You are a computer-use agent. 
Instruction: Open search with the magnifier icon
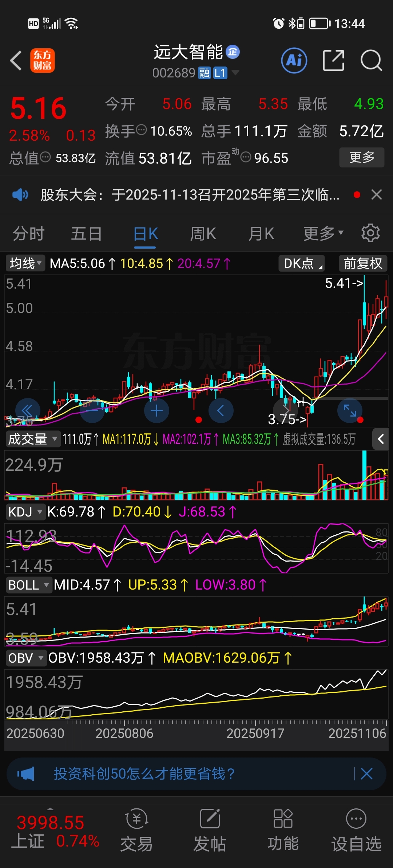tap(371, 60)
